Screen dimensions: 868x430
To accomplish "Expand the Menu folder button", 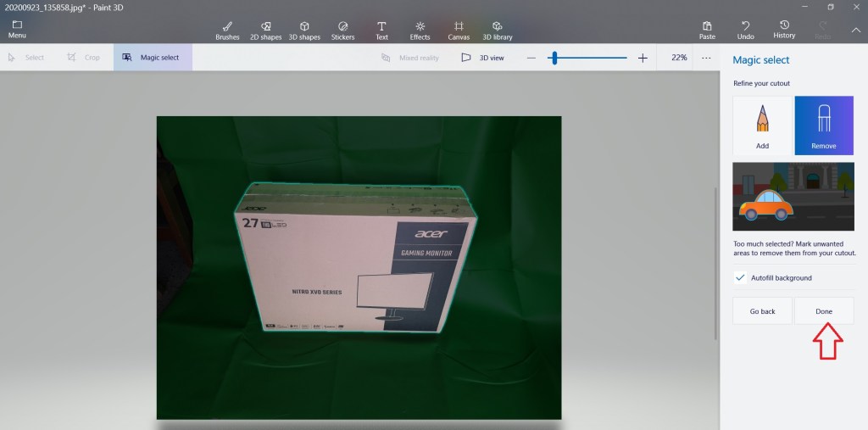I will (x=17, y=29).
